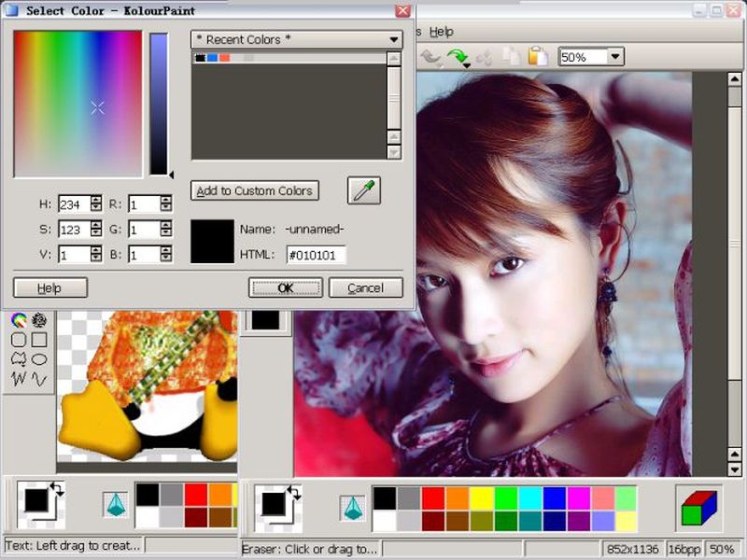Image resolution: width=747 pixels, height=560 pixels.
Task: Click Add to Custom Colors button
Action: pyautogui.click(x=255, y=190)
